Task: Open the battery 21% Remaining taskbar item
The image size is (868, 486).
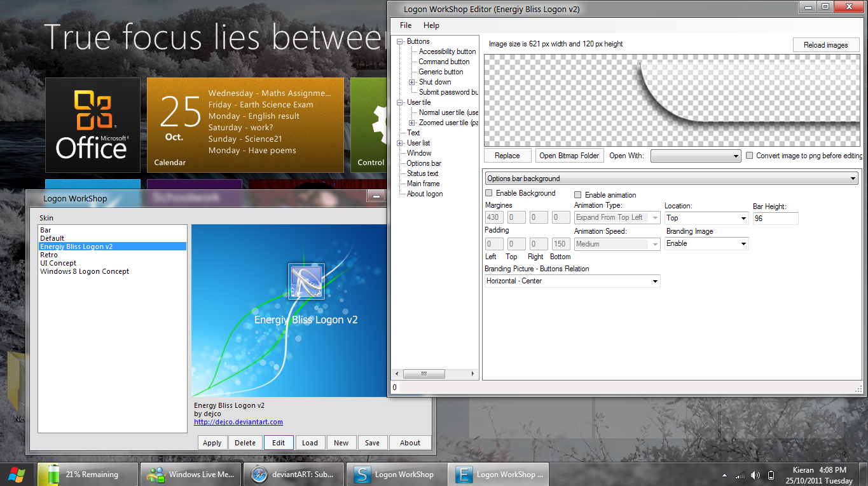Action: click(x=88, y=474)
